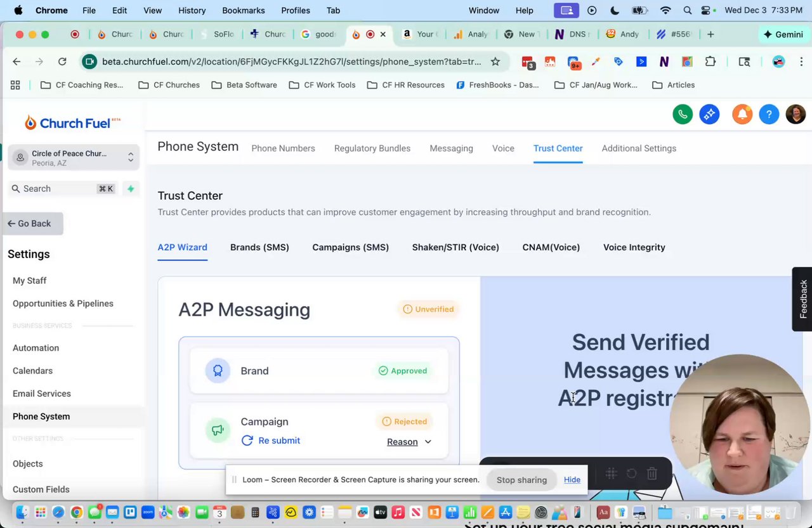Open the Feedback side tab

tap(802, 299)
